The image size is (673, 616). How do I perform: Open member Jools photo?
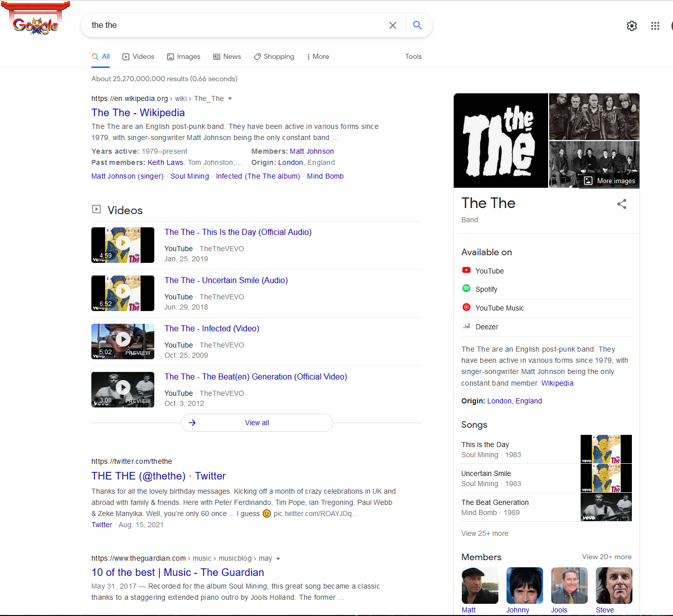pyautogui.click(x=569, y=586)
